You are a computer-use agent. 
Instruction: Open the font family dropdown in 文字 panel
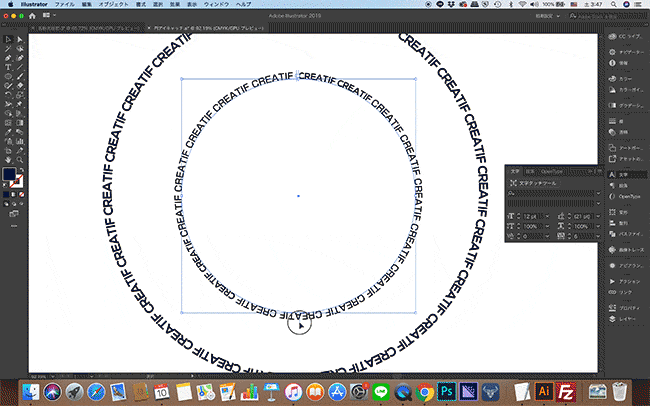[x=598, y=193]
